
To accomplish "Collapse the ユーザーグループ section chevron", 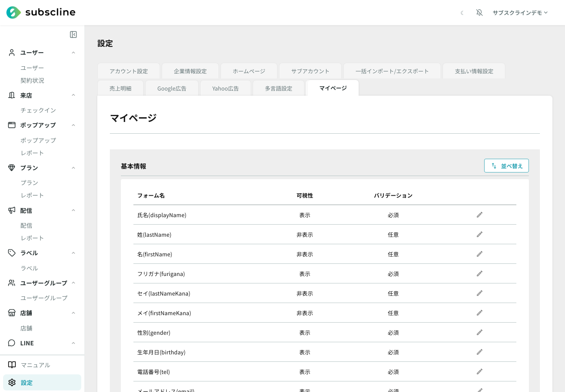I will (73, 283).
